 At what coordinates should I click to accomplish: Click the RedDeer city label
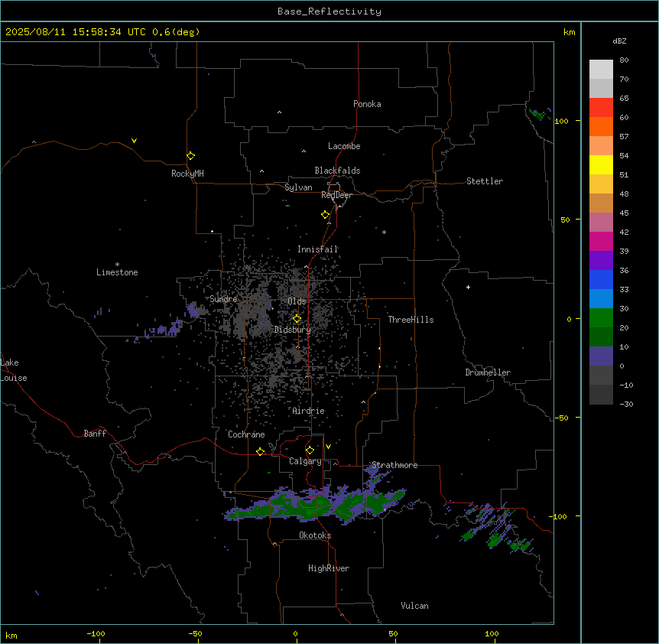(336, 195)
